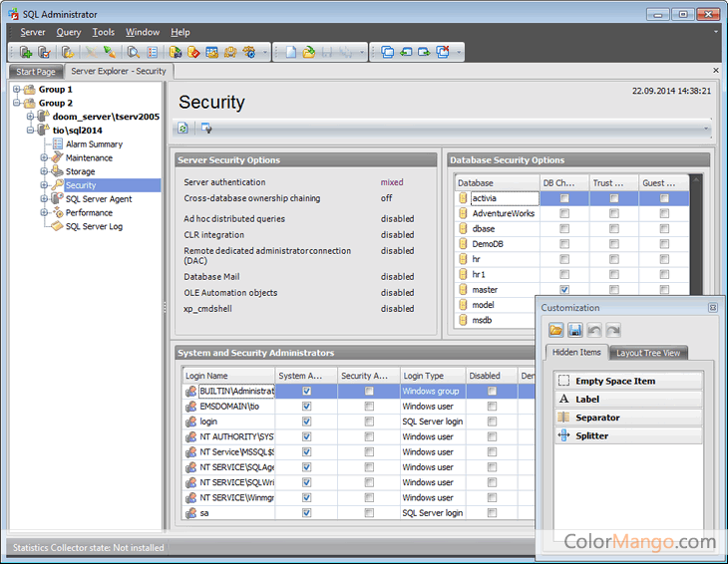Open the Query menu
The image size is (728, 564).
(69, 32)
